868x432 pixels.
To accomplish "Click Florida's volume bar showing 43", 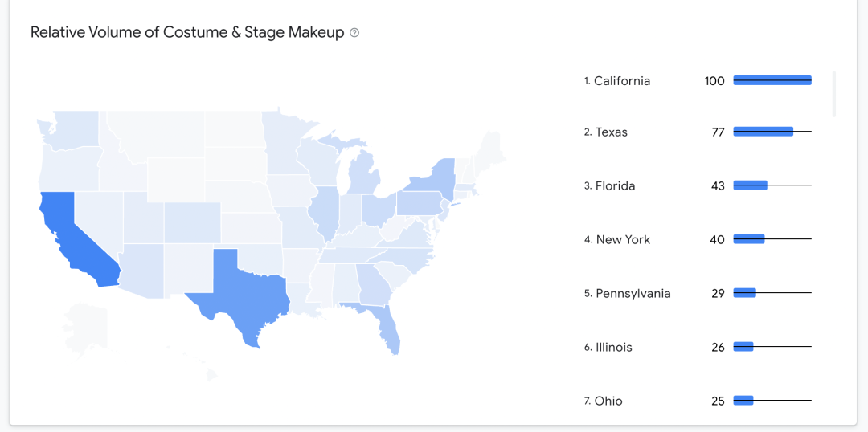I will point(750,185).
